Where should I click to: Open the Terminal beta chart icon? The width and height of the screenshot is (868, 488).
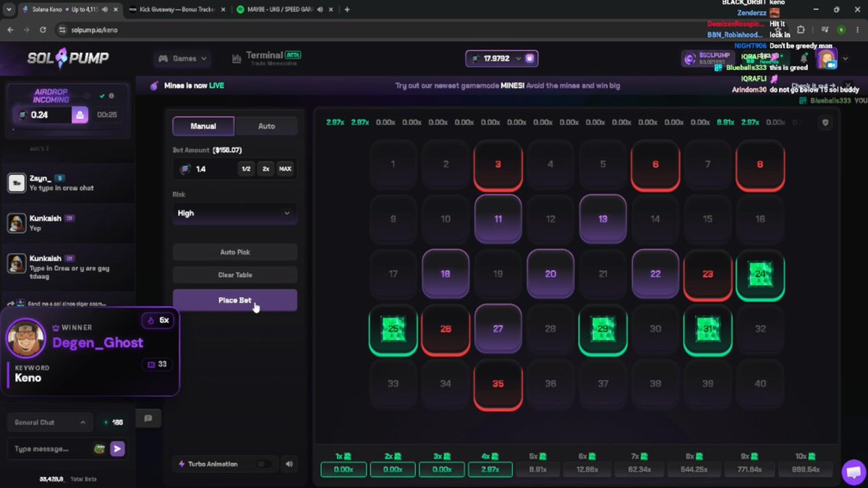coord(237,59)
